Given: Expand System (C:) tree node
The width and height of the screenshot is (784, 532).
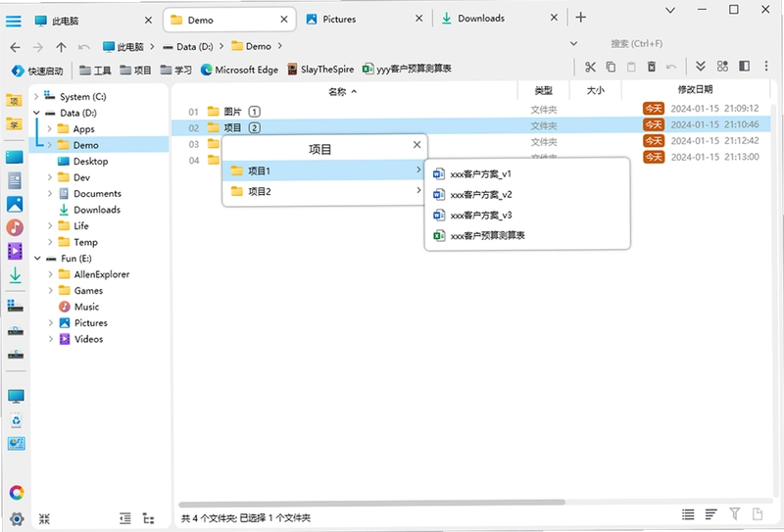Looking at the screenshot, I should coord(36,96).
